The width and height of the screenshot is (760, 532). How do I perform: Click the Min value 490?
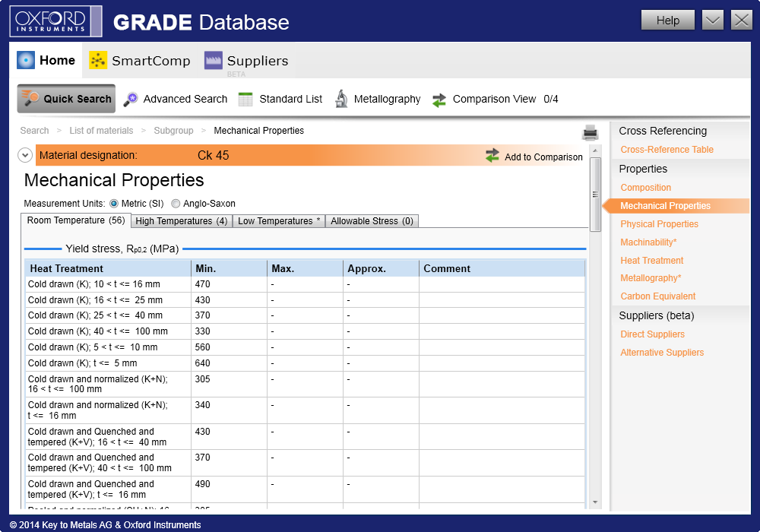[203, 483]
